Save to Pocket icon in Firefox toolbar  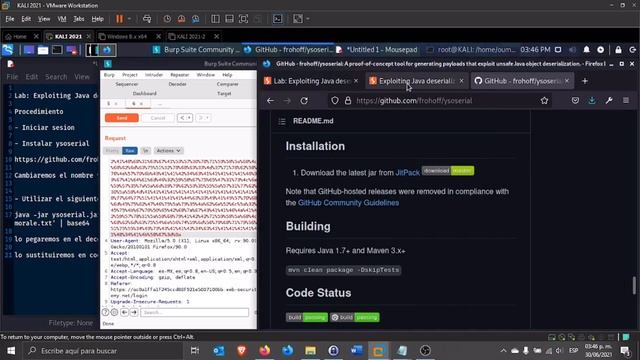point(575,100)
